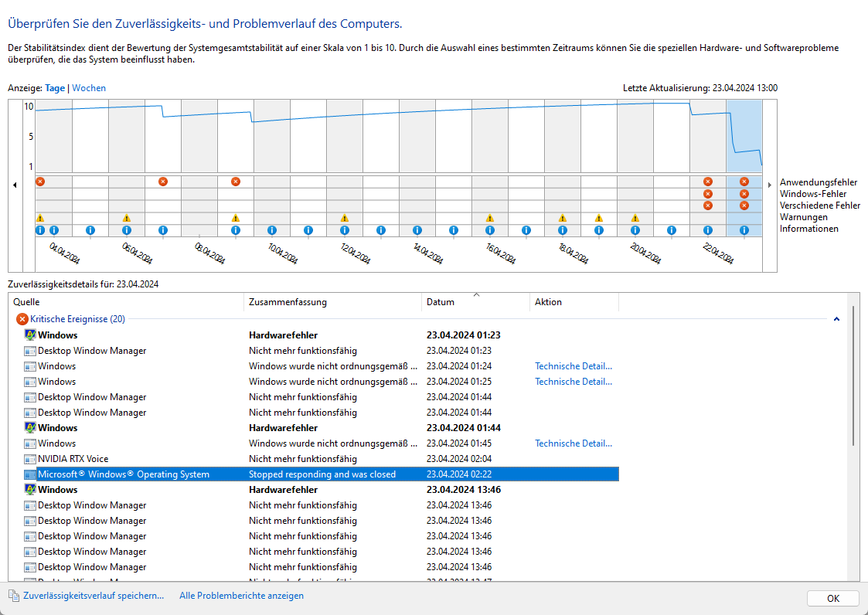Click the warning triangle icon for 16.04.2024

point(490,218)
